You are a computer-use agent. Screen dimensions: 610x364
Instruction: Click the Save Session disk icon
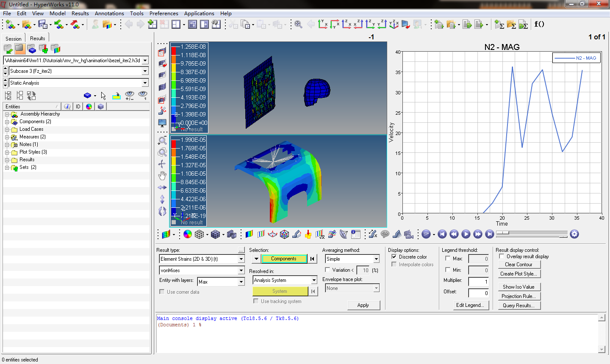[x=42, y=24]
